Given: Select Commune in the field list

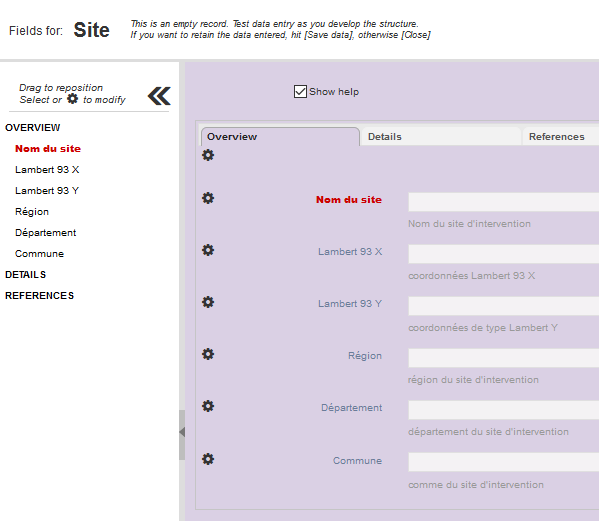Looking at the screenshot, I should point(39,254).
